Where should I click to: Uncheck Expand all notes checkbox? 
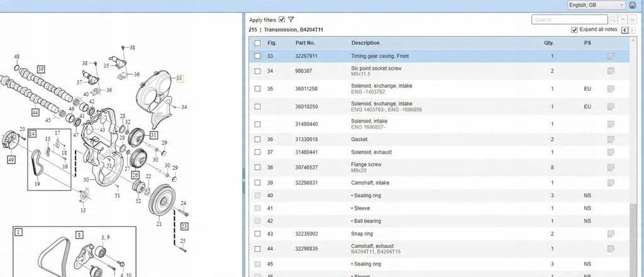[x=575, y=30]
